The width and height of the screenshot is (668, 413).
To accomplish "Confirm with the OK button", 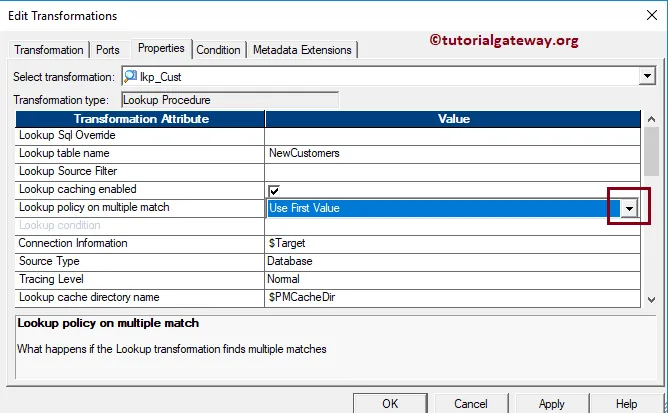I will [x=390, y=403].
